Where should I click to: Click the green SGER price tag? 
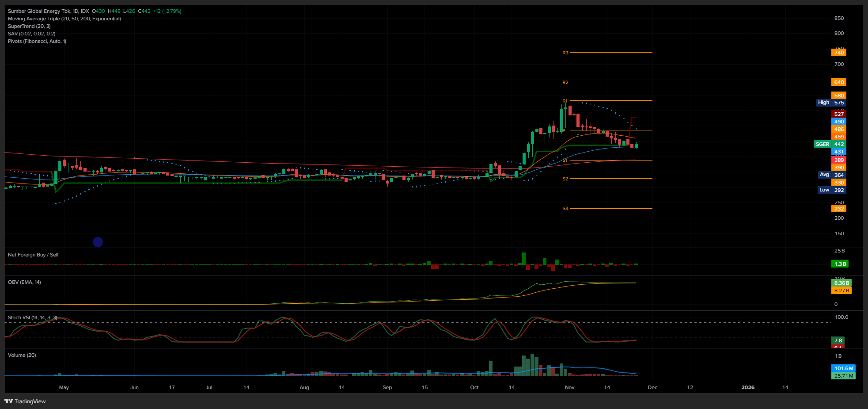coord(822,144)
